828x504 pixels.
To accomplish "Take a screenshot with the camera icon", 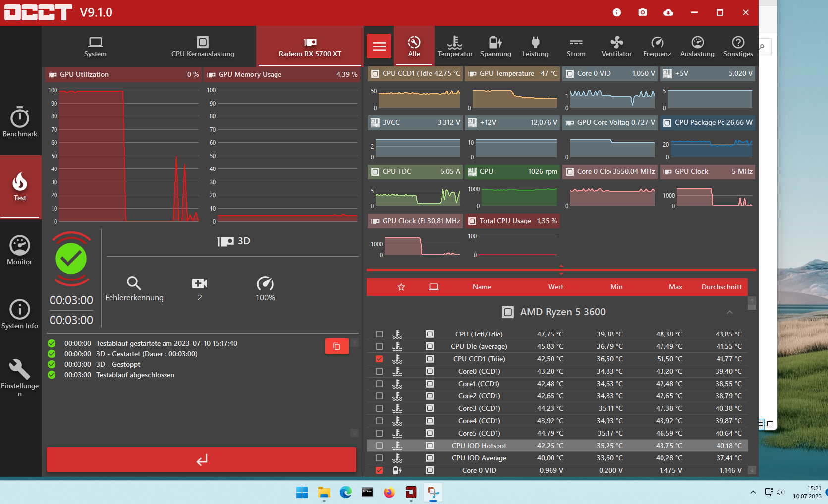I will (643, 12).
